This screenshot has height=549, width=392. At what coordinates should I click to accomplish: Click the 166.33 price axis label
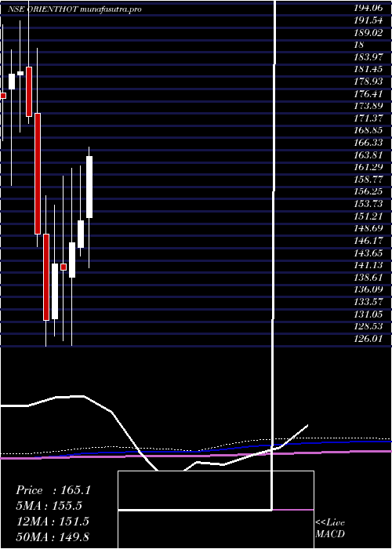click(368, 143)
